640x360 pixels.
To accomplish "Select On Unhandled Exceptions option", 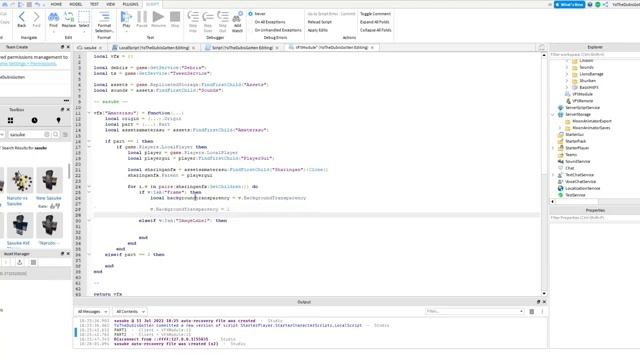I will tap(275, 30).
